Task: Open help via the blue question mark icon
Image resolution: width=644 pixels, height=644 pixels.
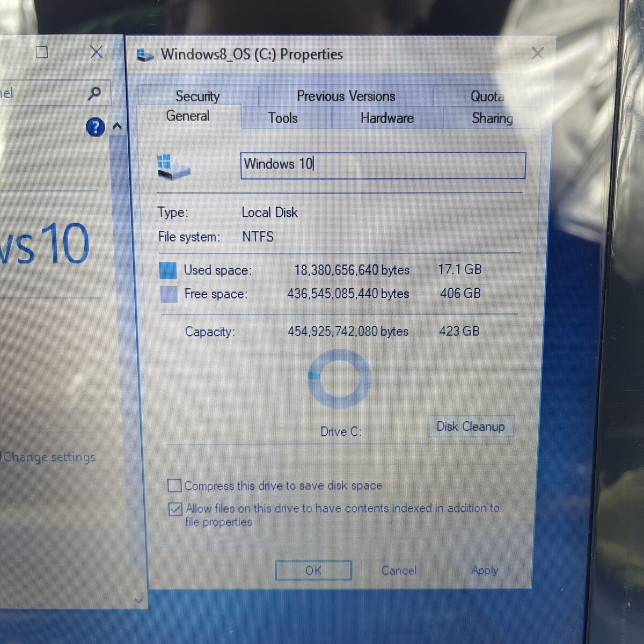Action: click(x=95, y=127)
